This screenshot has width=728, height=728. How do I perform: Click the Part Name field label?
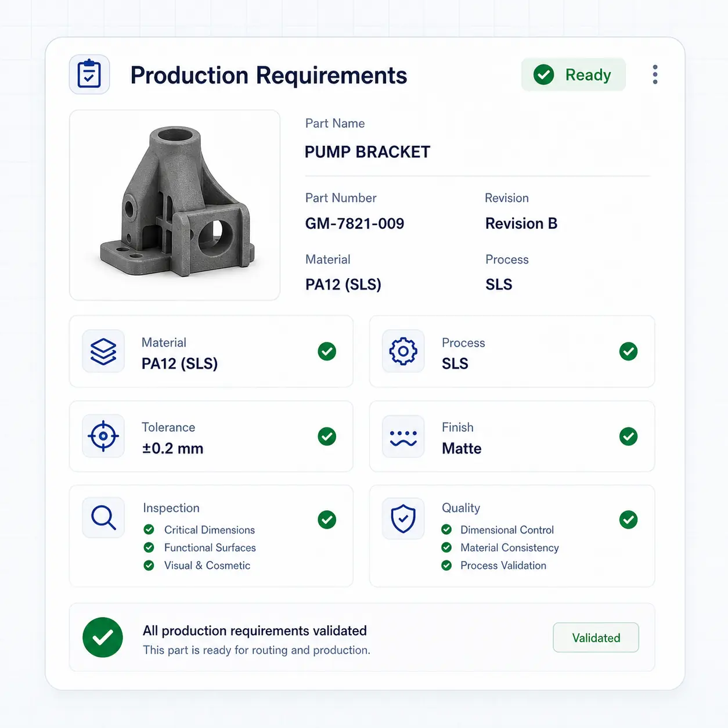(x=335, y=124)
